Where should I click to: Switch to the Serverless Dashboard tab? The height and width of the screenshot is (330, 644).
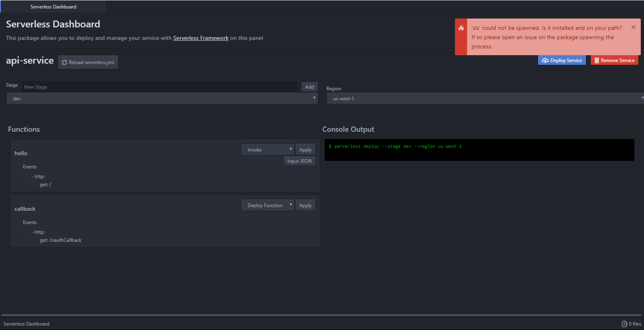(x=53, y=6)
